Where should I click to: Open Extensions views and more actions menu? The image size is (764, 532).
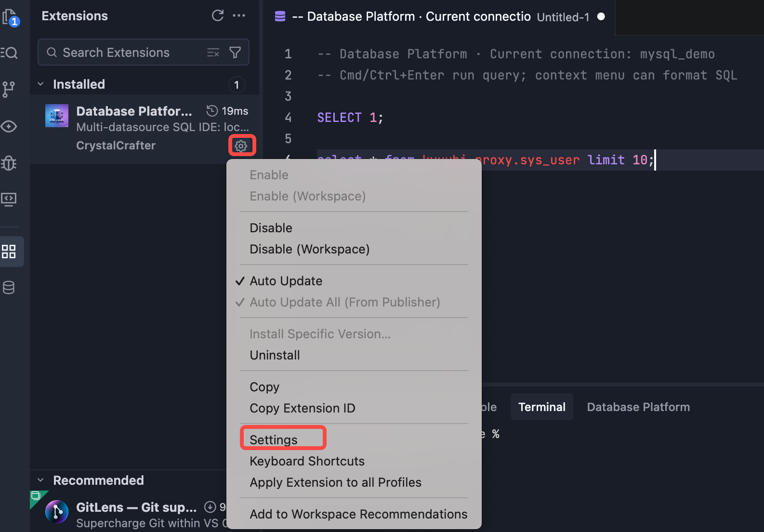click(239, 15)
